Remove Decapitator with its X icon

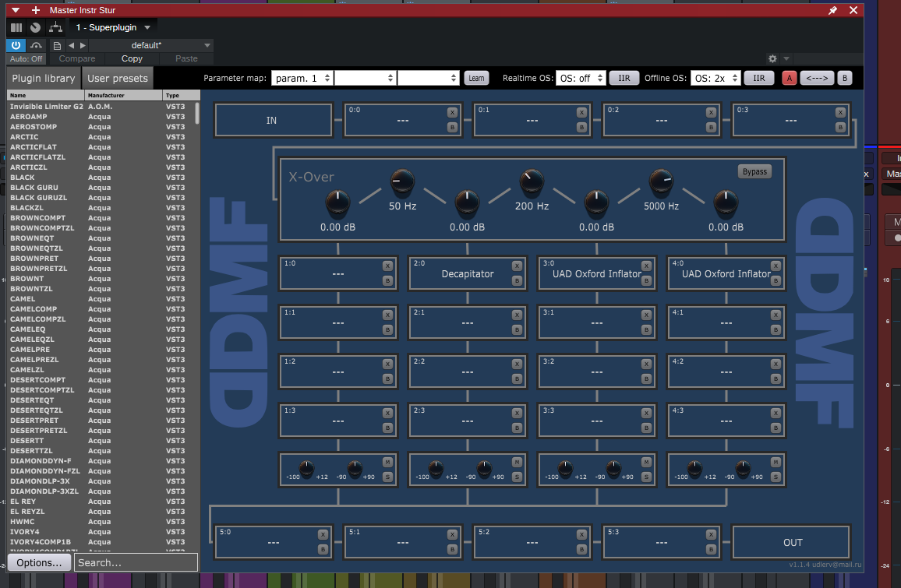[518, 266]
